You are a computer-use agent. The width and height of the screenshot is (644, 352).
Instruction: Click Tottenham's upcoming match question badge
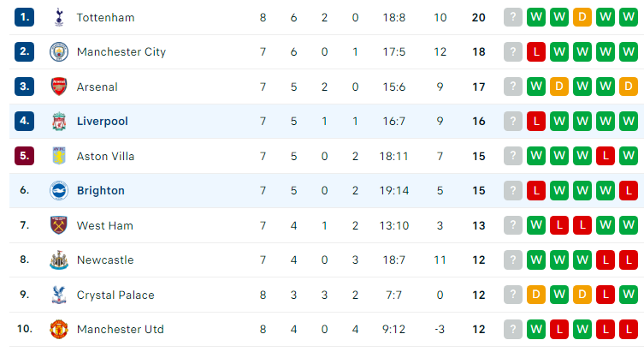[x=513, y=17]
